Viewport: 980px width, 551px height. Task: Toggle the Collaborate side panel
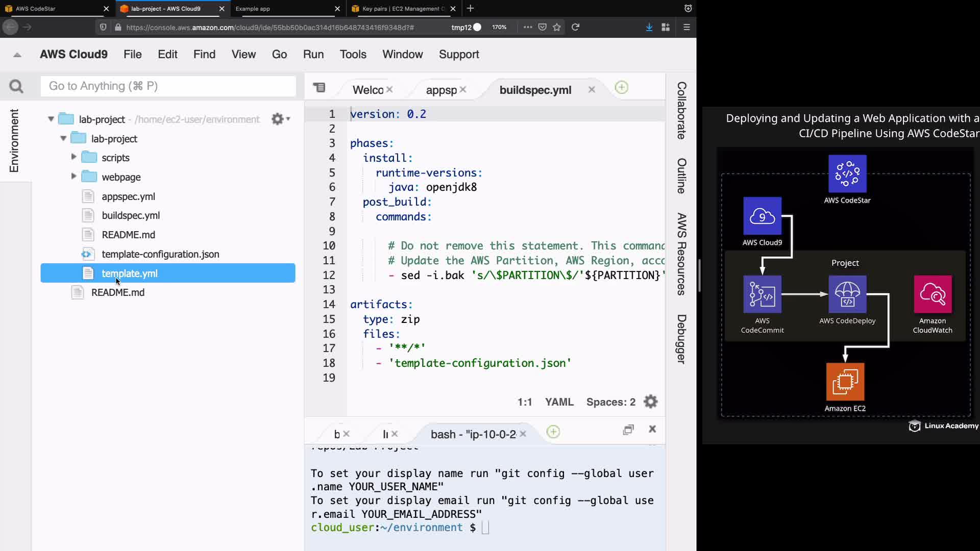coord(681,111)
